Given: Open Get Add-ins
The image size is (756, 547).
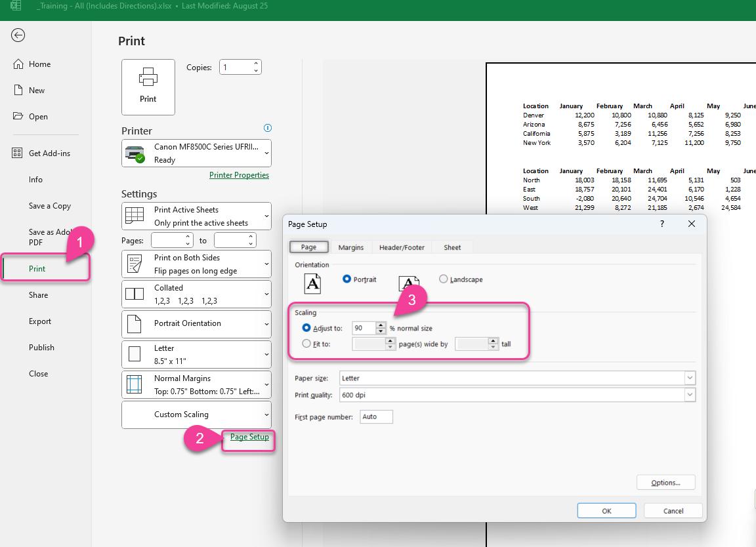Looking at the screenshot, I should tap(51, 153).
